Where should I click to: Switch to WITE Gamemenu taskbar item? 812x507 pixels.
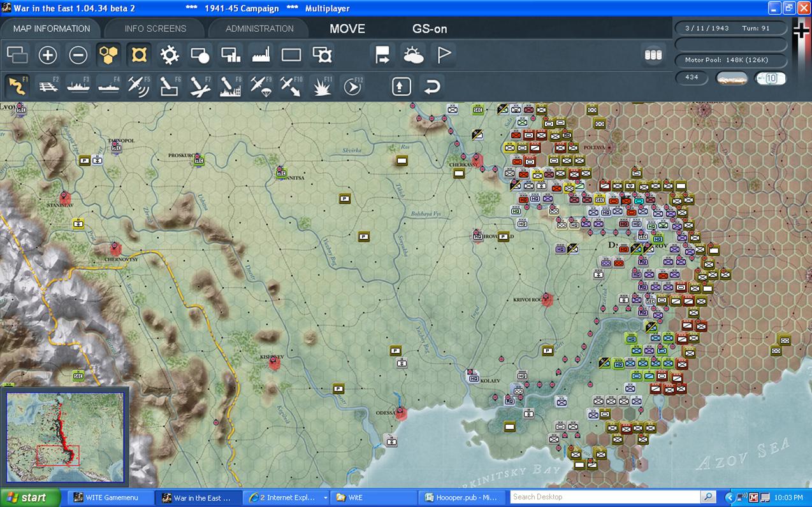(x=111, y=497)
